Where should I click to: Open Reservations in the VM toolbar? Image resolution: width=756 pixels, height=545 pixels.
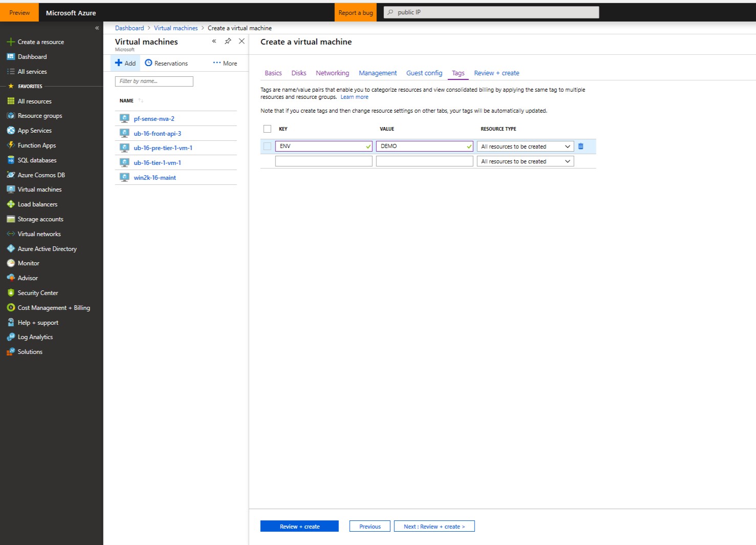coord(166,63)
